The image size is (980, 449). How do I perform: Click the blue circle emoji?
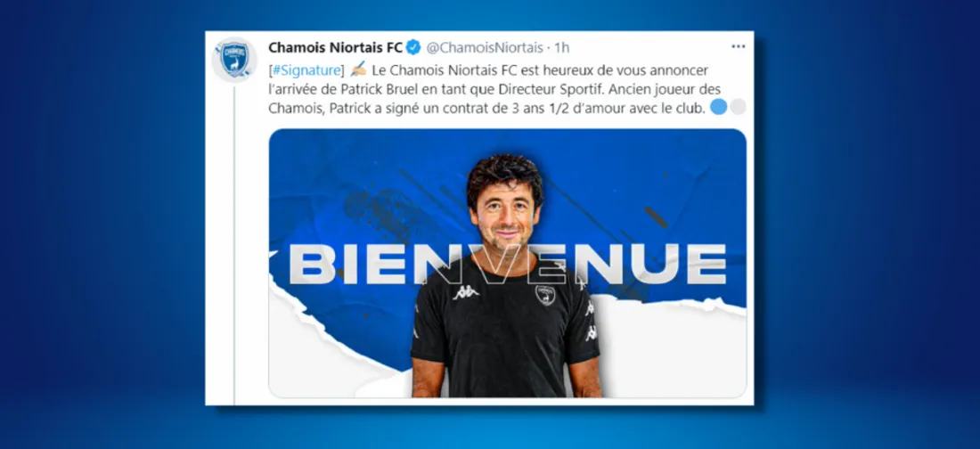coord(719,107)
